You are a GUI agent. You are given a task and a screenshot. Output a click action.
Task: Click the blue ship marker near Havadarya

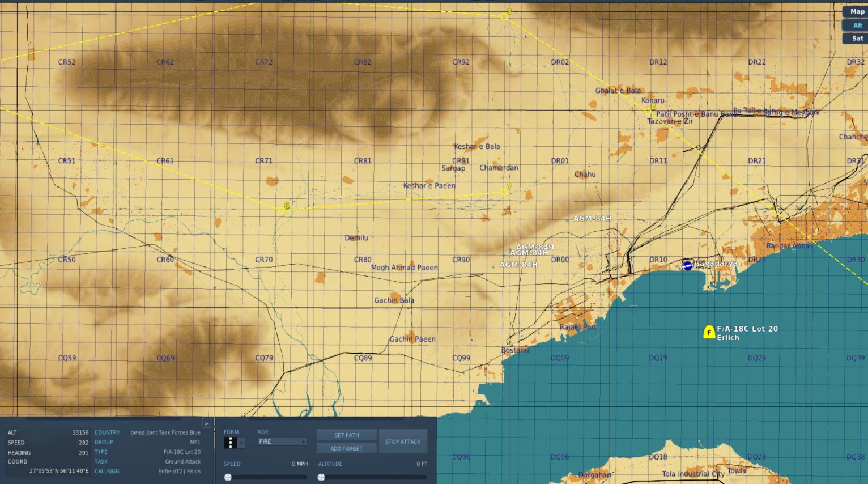pyautogui.click(x=687, y=265)
